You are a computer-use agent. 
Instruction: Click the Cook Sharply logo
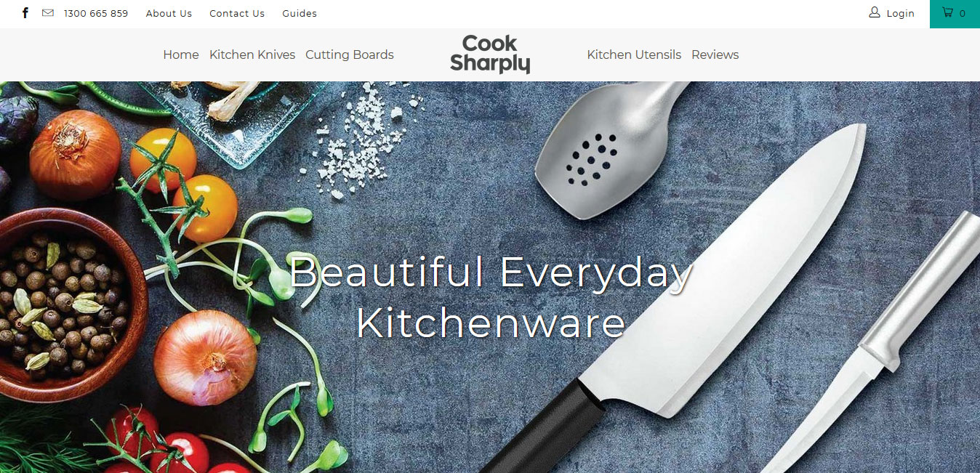(x=490, y=54)
